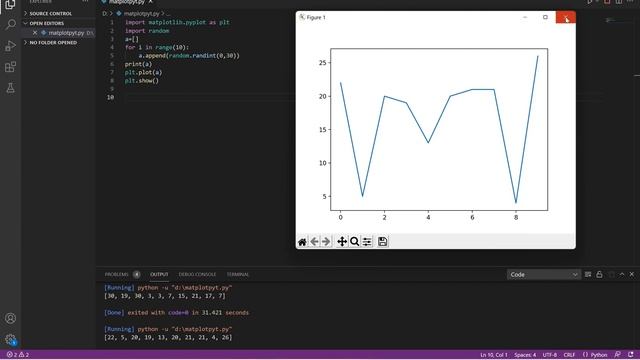The height and width of the screenshot is (360, 640).
Task: Click Spaces: 4 indentation setting
Action: (525, 355)
